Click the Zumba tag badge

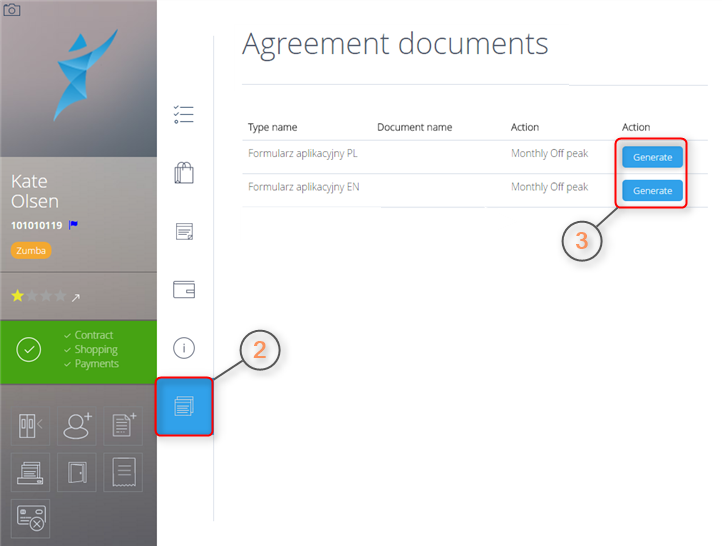pyautogui.click(x=30, y=251)
